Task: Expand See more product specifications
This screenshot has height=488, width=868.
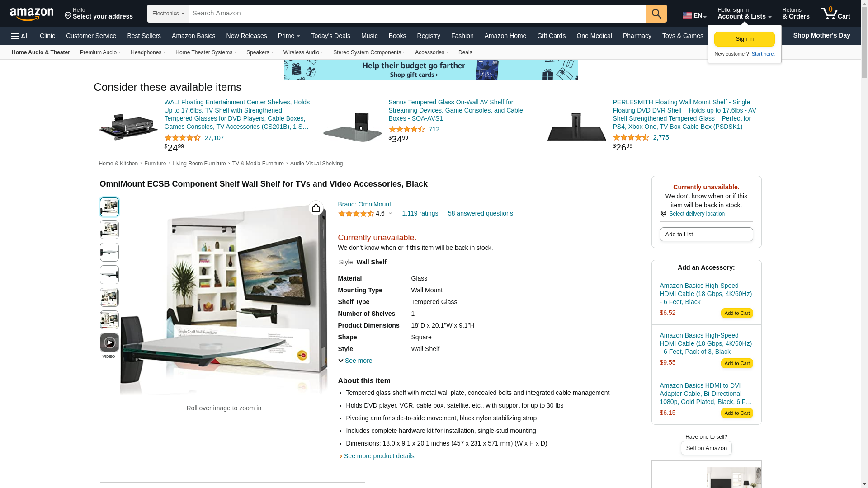Action: pyautogui.click(x=355, y=361)
